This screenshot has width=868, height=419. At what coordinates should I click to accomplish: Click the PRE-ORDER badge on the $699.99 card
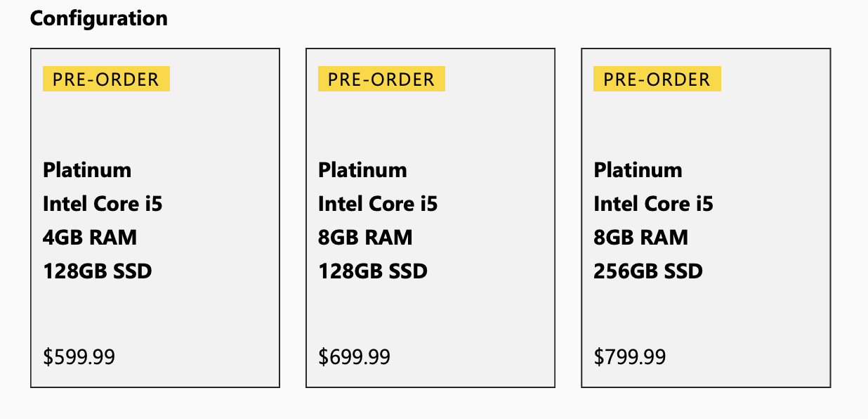pyautogui.click(x=381, y=79)
